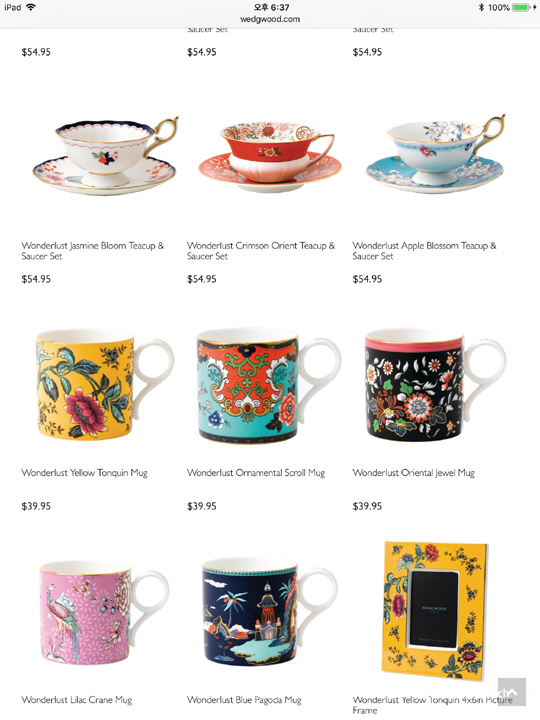
Task: Open Wonderlust Ornamental Scroll Mug link
Action: click(x=256, y=472)
